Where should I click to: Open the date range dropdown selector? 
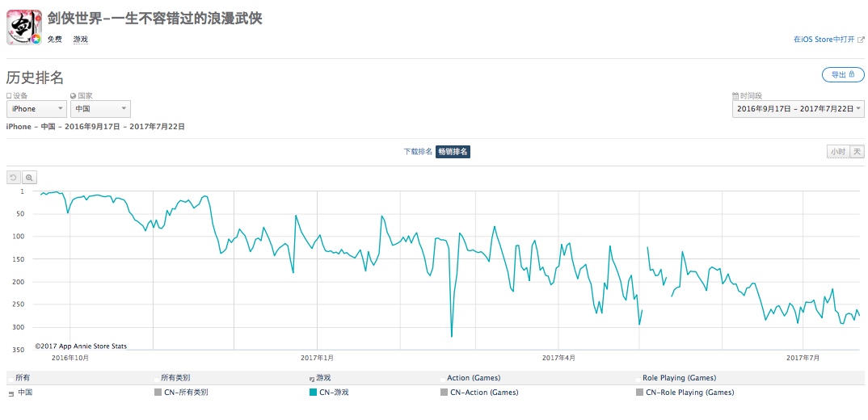798,109
